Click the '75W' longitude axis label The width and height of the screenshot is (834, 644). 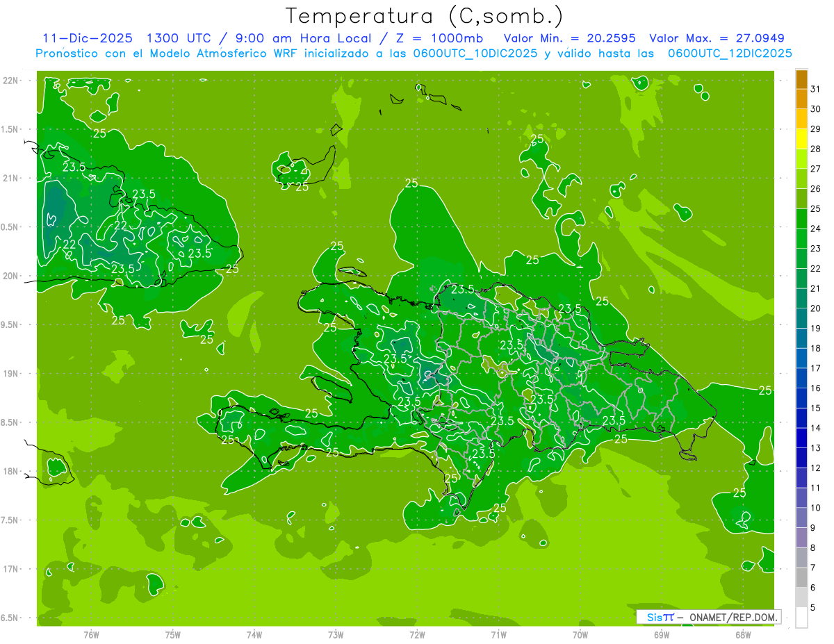pyautogui.click(x=172, y=635)
